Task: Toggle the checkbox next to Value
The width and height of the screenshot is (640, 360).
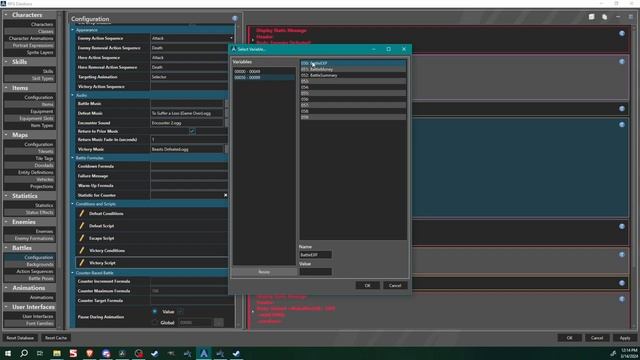Action: click(180, 311)
